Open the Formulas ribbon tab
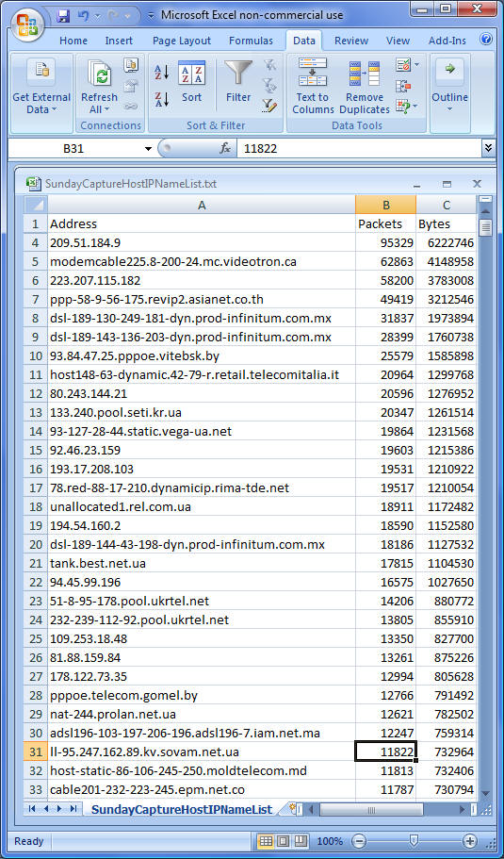 [x=251, y=41]
